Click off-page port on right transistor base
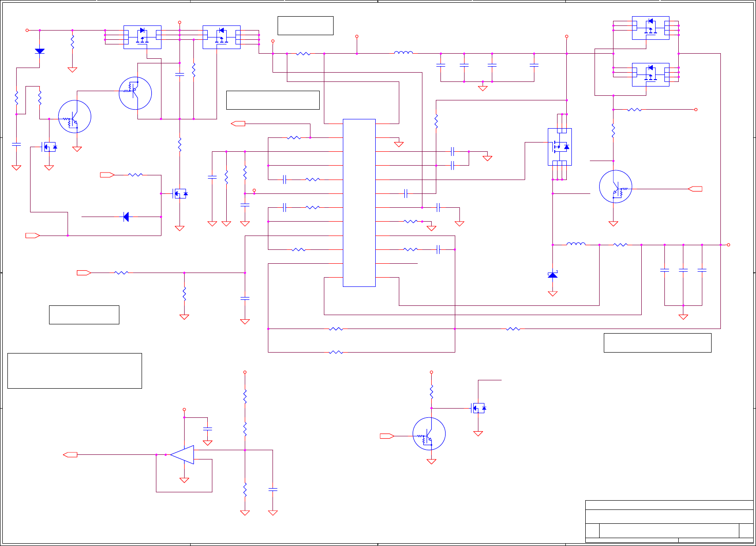 pos(695,189)
